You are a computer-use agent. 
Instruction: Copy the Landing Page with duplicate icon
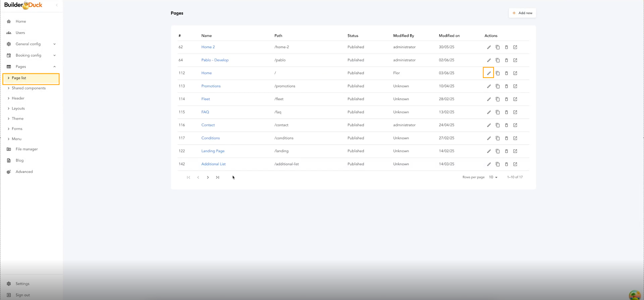coord(497,151)
